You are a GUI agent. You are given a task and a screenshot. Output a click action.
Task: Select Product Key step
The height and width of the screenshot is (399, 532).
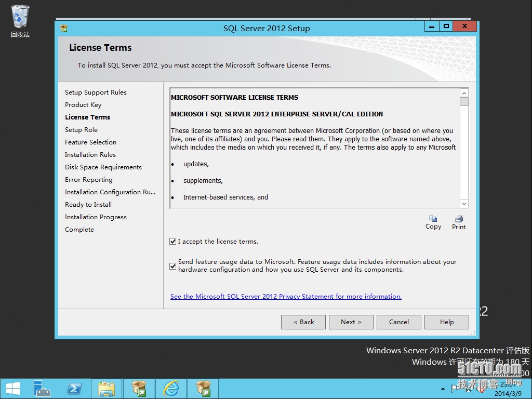[x=83, y=105]
